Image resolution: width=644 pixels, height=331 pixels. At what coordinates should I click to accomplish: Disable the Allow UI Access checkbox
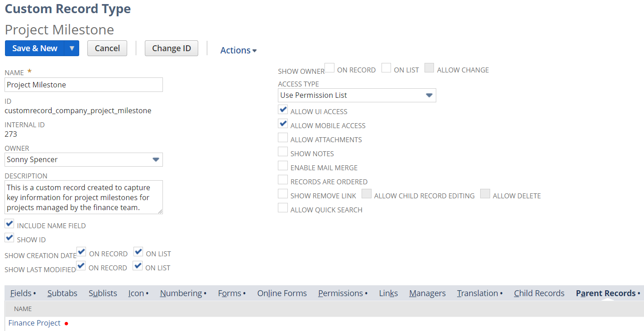283,109
